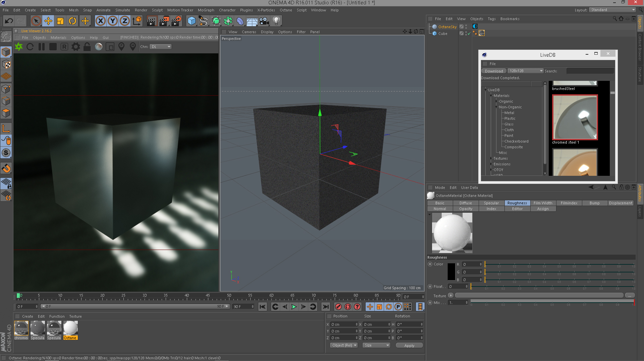The image size is (644, 361).
Task: Switch to the Specular material tab
Action: coord(491,203)
